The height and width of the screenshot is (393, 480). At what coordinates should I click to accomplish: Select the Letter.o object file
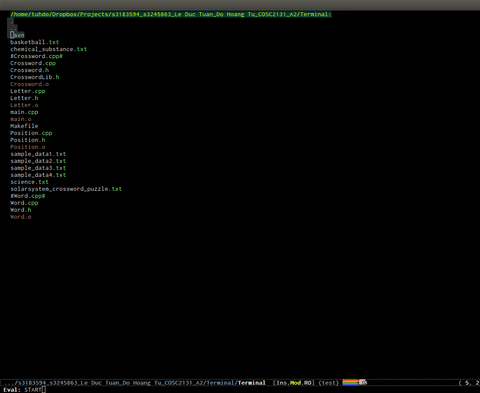[24, 105]
